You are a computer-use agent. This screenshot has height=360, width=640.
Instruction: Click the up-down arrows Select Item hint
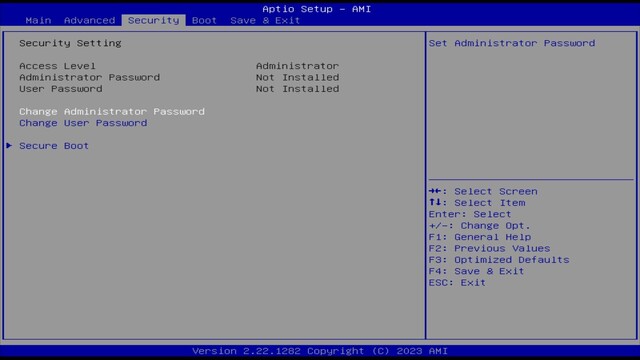(477, 203)
